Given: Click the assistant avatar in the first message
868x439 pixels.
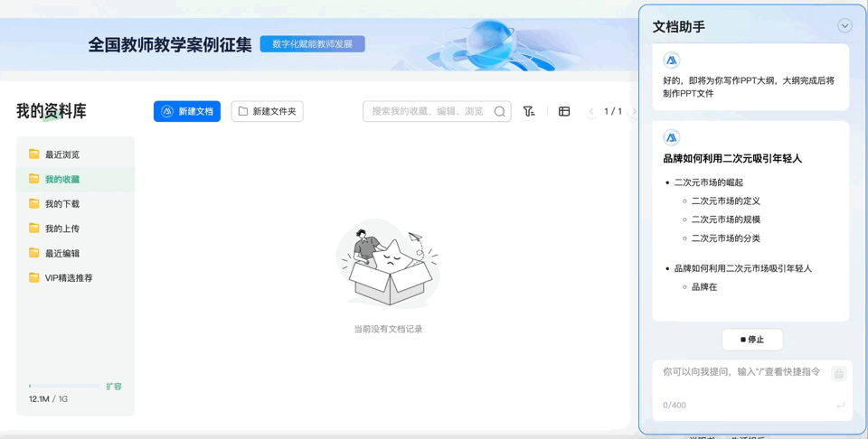Looking at the screenshot, I should [672, 61].
